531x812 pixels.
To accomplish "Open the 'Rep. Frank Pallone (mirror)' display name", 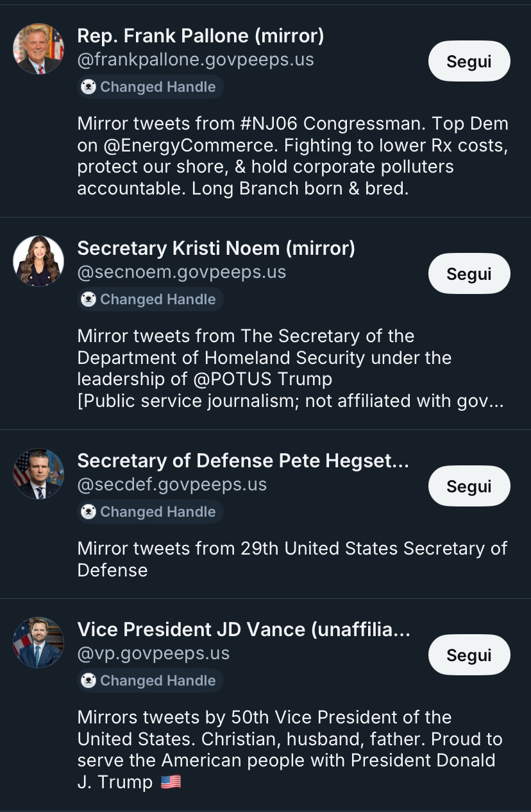I will (200, 36).
